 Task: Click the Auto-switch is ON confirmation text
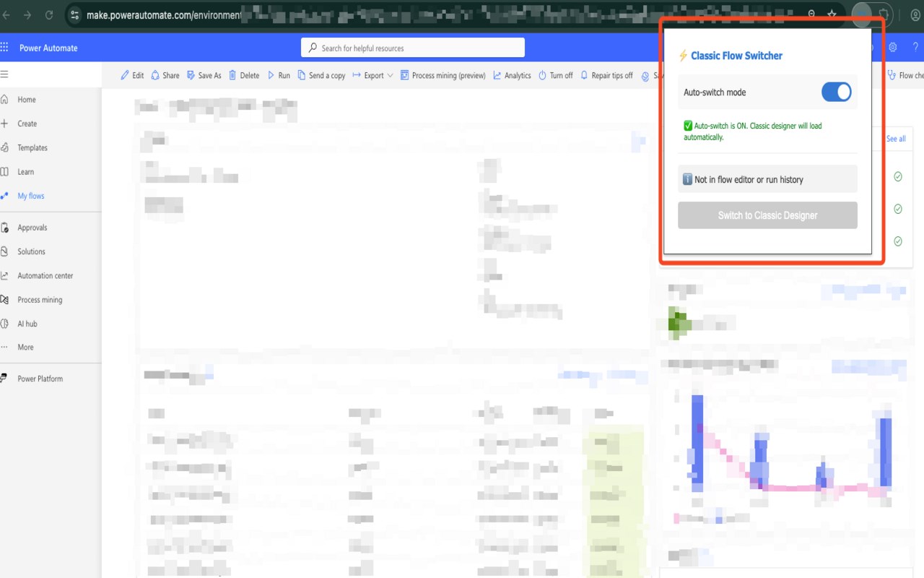[x=752, y=131]
